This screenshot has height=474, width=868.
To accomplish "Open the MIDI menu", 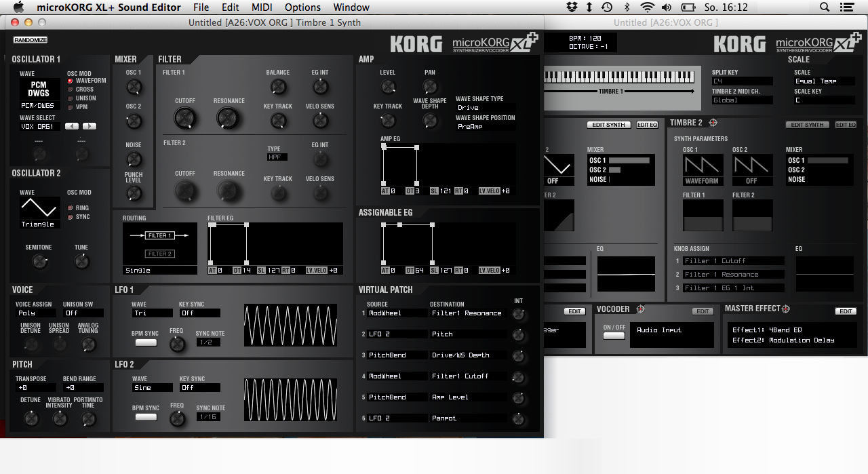I will [x=262, y=7].
